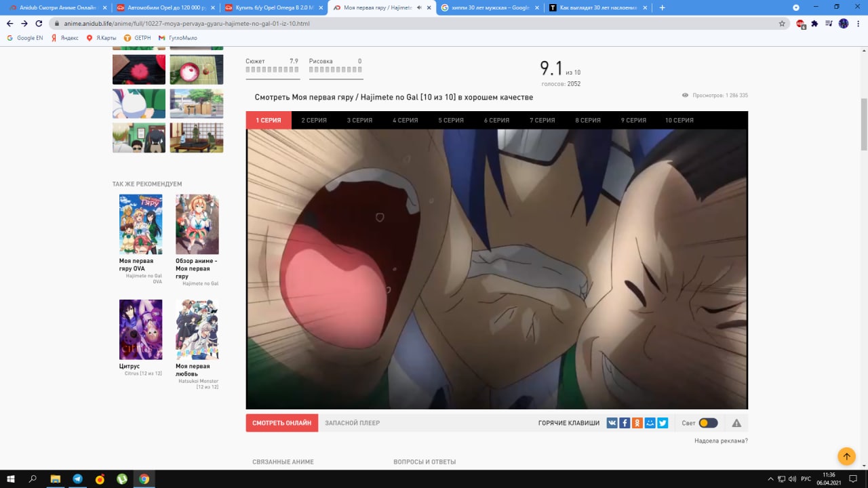
Task: Open Моя первая любовь recommendation poster
Action: click(197, 329)
